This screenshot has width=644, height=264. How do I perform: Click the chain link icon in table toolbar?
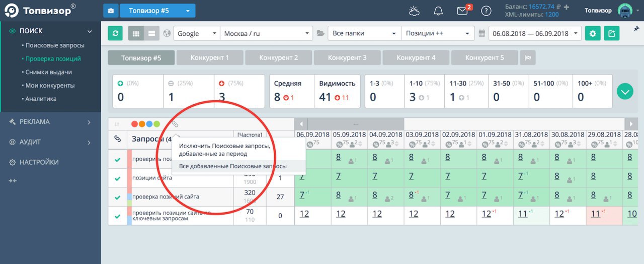(175, 124)
